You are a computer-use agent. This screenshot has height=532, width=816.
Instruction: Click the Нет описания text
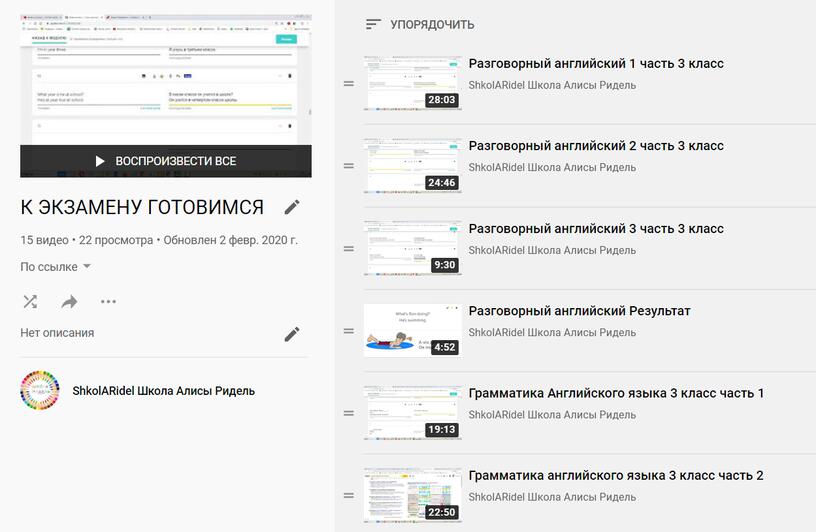[x=57, y=333]
